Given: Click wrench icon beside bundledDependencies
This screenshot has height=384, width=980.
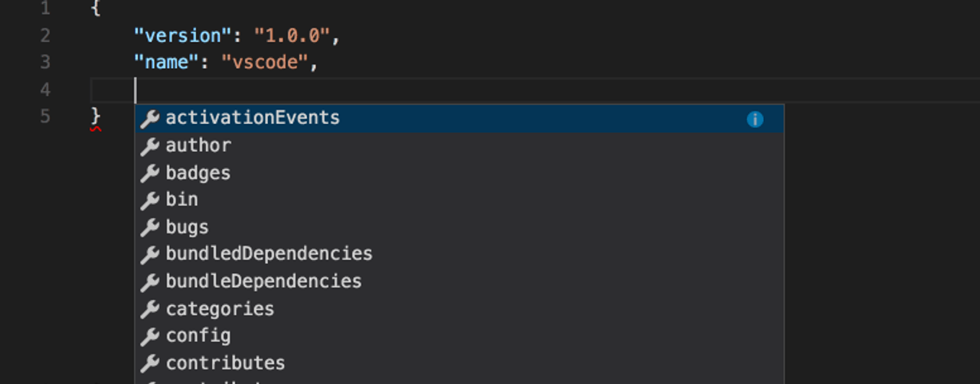Looking at the screenshot, I should [x=150, y=255].
